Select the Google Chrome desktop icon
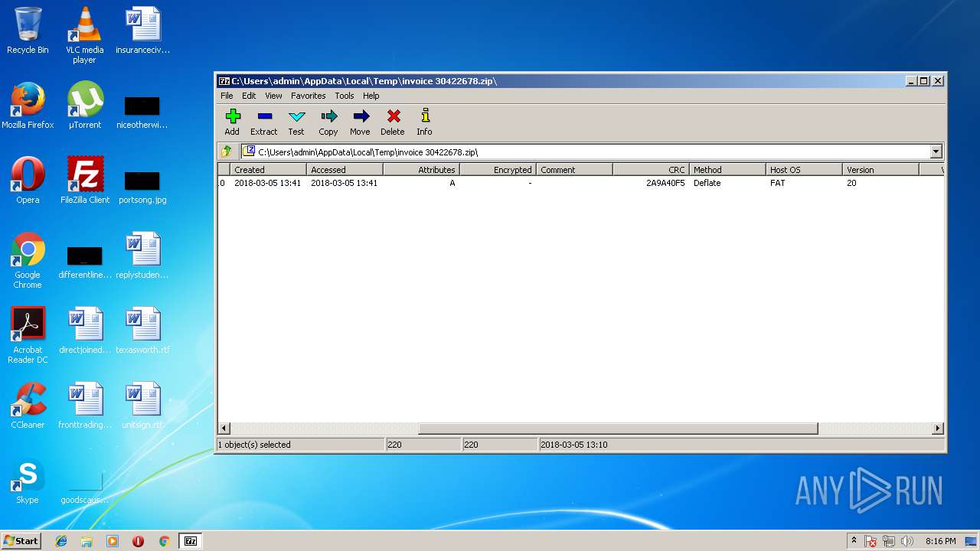The width and height of the screenshot is (980, 551). point(28,260)
